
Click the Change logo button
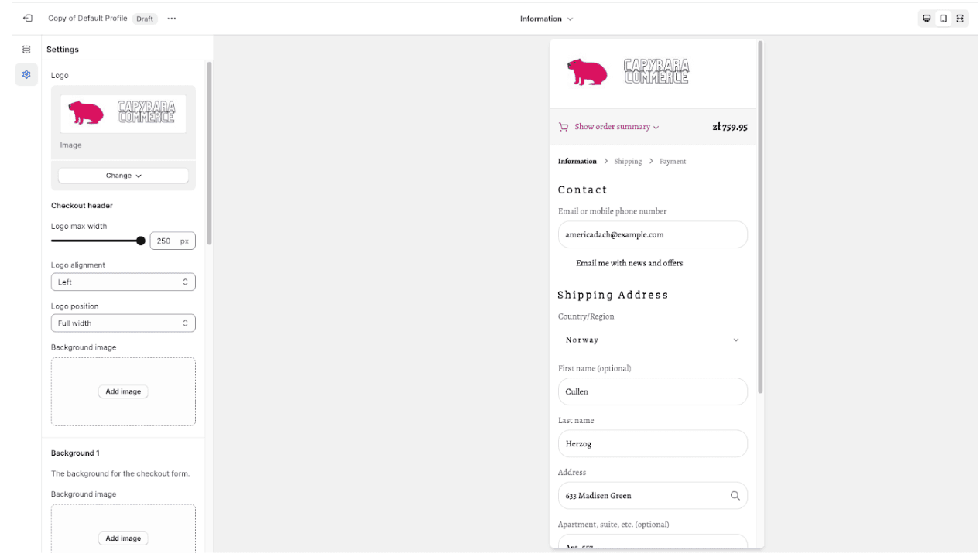pyautogui.click(x=122, y=175)
